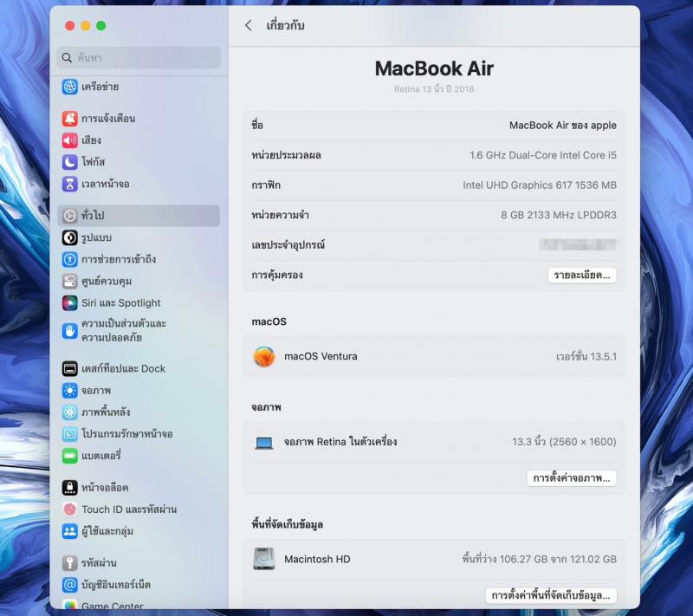Click the built-in Retina display laptop icon

pos(264,443)
